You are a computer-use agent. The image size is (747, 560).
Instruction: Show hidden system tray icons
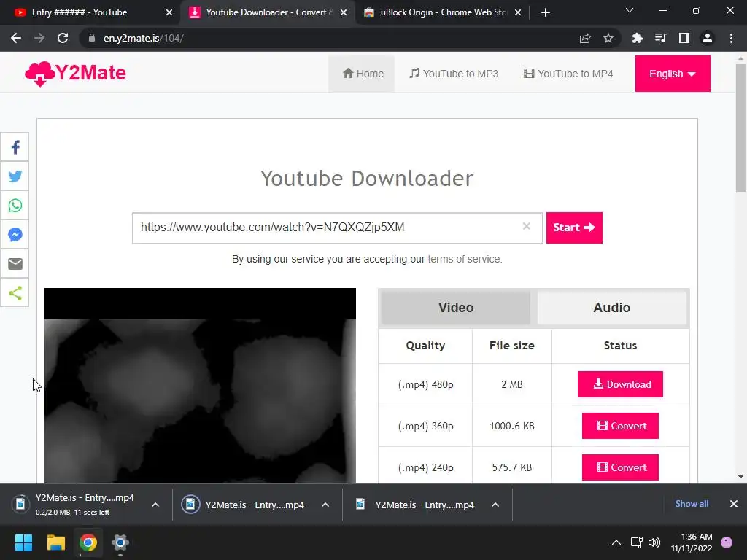[616, 542]
